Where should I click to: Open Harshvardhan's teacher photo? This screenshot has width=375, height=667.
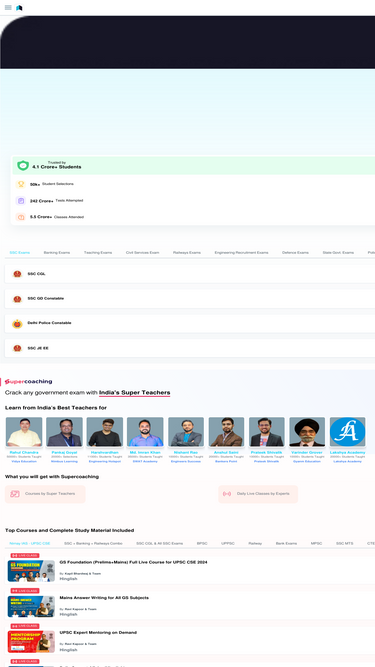(105, 432)
